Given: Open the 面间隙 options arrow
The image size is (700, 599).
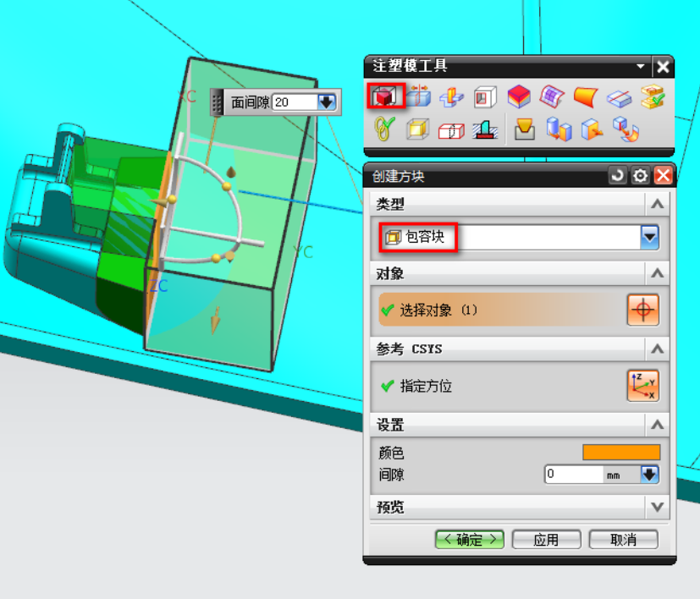Looking at the screenshot, I should (x=327, y=102).
